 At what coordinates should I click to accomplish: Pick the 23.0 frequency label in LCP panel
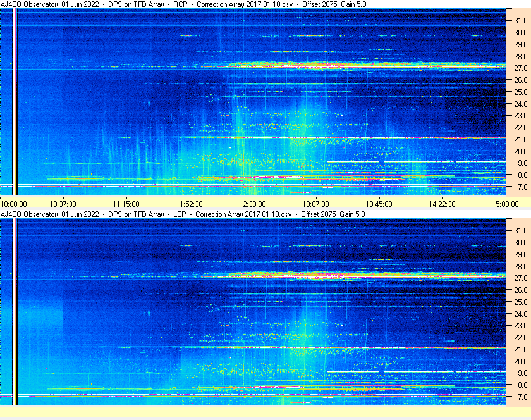521,325
